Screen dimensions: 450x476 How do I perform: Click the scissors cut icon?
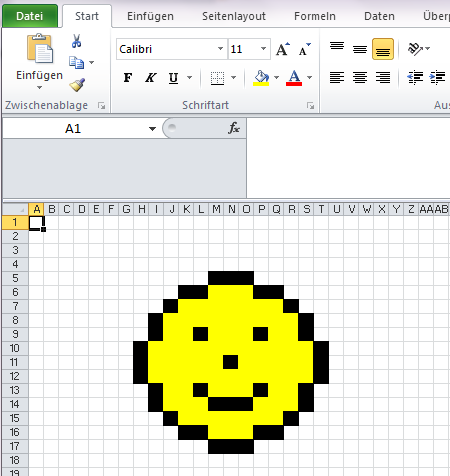pyautogui.click(x=76, y=41)
